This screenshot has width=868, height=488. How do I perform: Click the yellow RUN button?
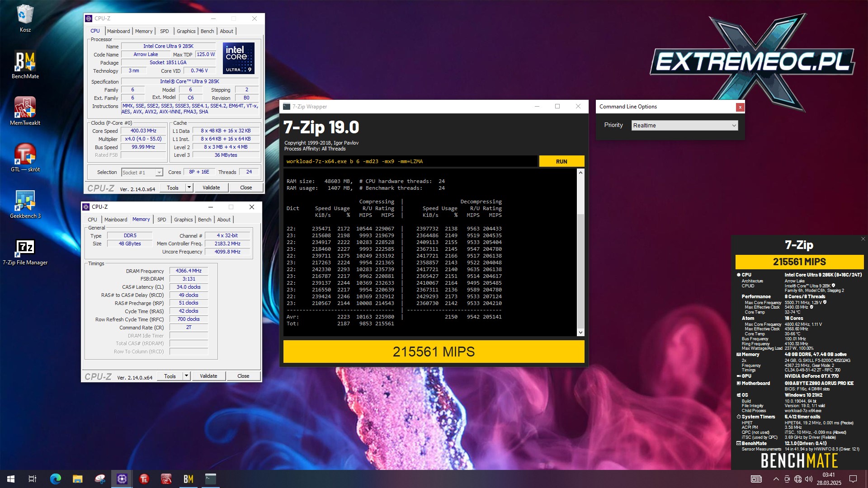[x=561, y=161]
